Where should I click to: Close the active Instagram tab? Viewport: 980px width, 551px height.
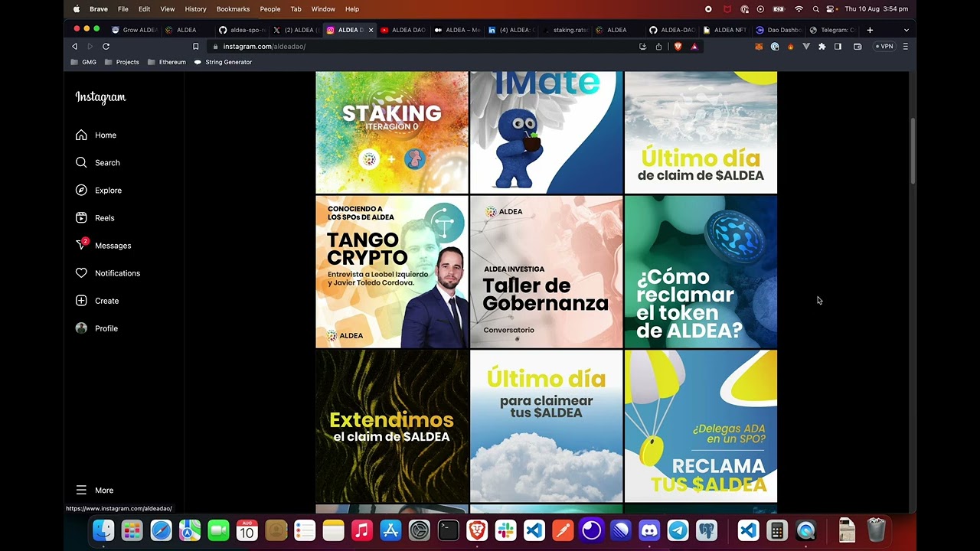(x=371, y=30)
